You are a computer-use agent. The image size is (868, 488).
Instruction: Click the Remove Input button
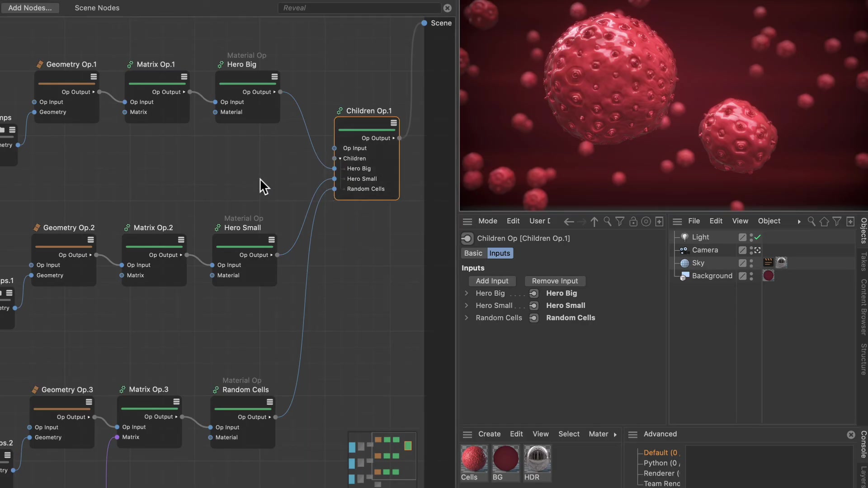point(555,281)
